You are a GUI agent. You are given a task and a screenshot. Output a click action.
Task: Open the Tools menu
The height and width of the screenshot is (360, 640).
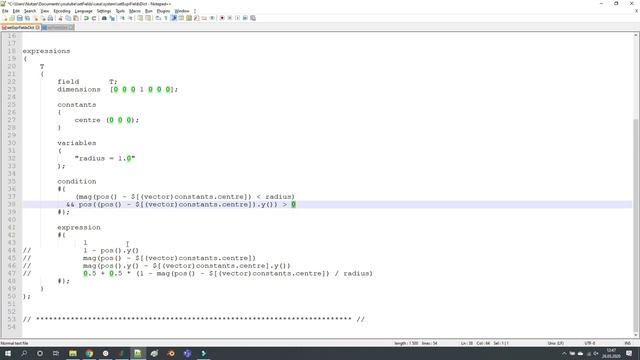point(120,11)
